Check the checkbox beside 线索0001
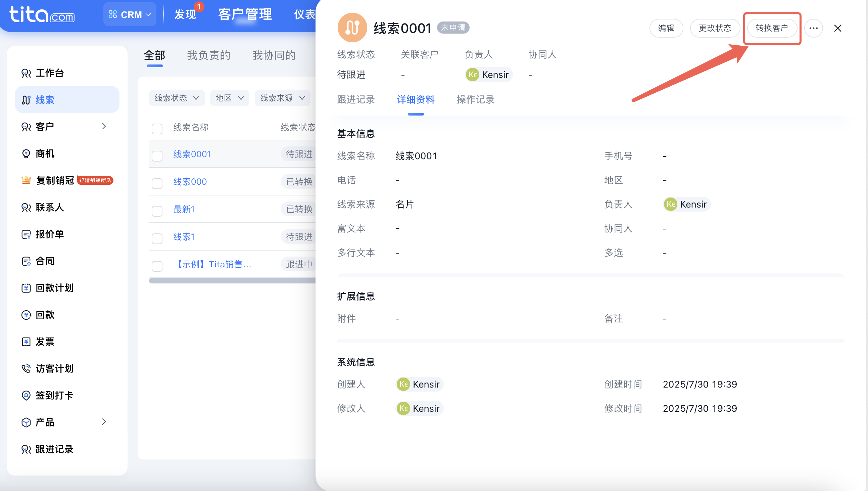The width and height of the screenshot is (868, 491). pyautogui.click(x=157, y=155)
